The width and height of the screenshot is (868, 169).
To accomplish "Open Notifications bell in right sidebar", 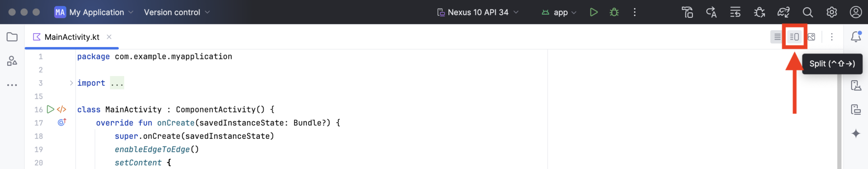I will (x=856, y=37).
